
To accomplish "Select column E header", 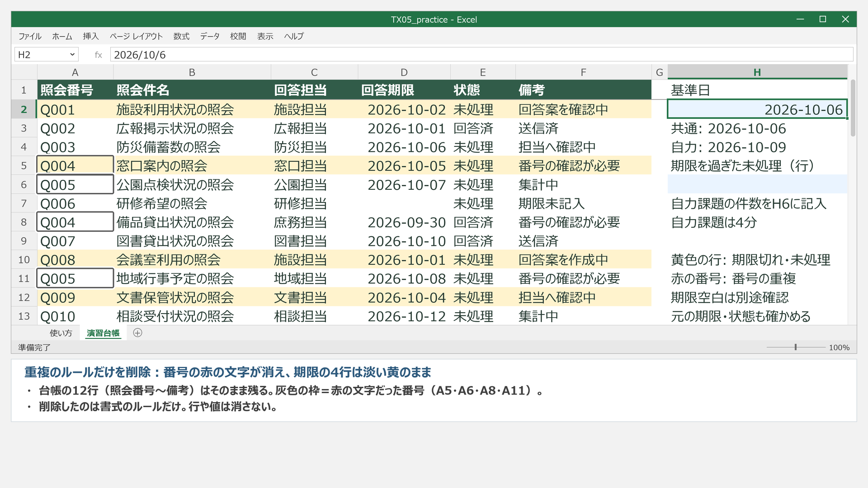I will pos(483,72).
